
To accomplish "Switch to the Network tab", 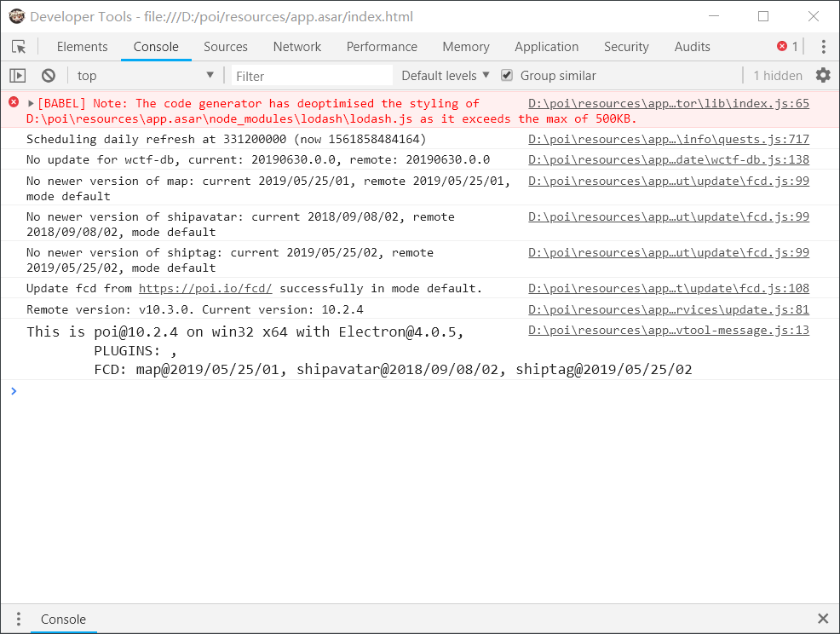I will pyautogui.click(x=296, y=47).
